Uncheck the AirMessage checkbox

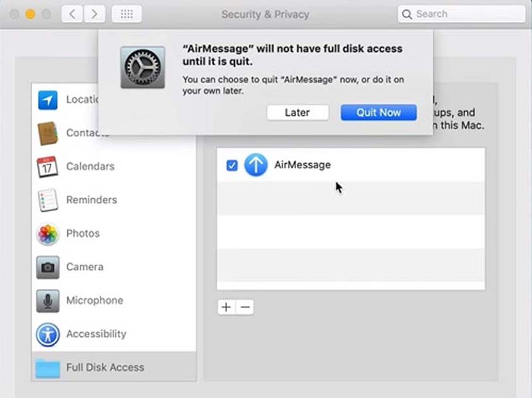pos(232,166)
